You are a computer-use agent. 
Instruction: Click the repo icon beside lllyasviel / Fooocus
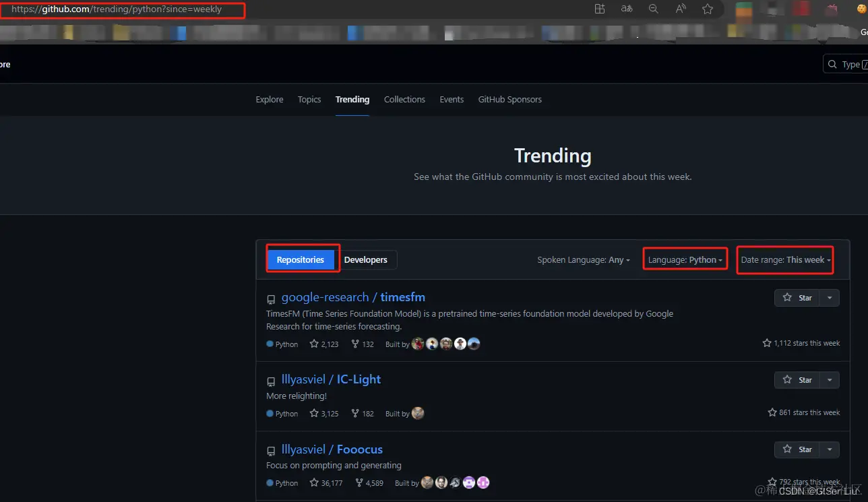pos(271,451)
